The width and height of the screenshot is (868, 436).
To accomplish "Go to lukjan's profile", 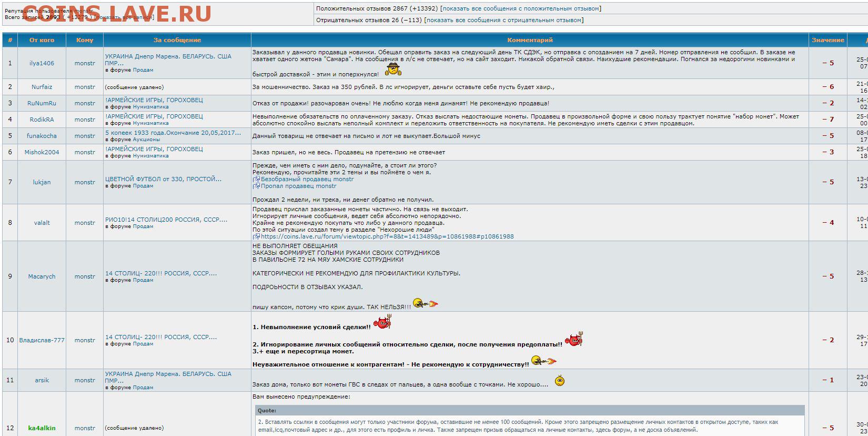I will (x=42, y=182).
